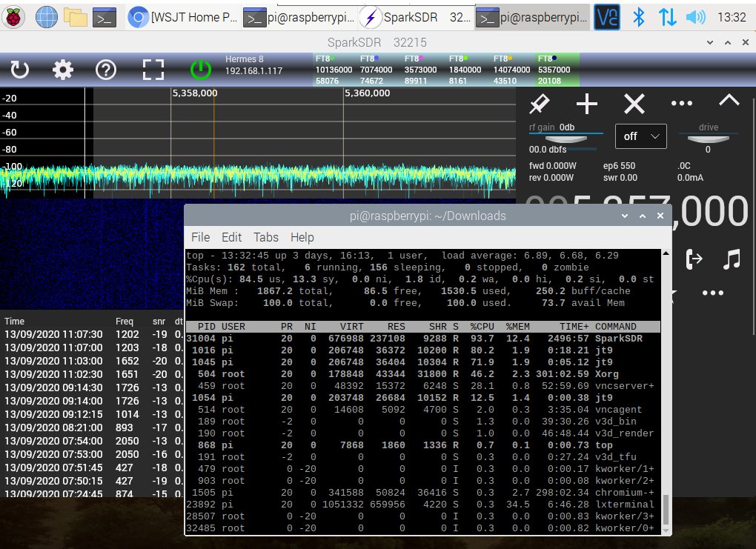This screenshot has width=756, height=549.
Task: Open SparkSDR settings gear
Action: [63, 70]
